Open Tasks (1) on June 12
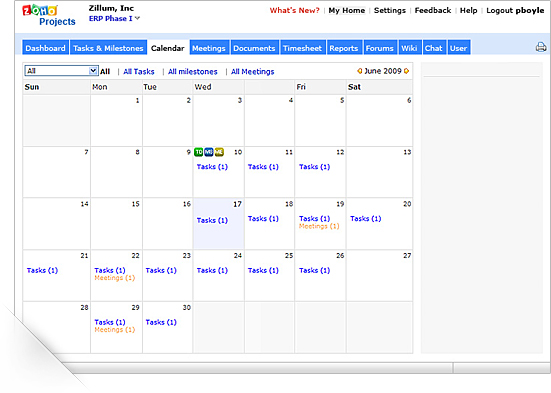This screenshot has width=551, height=393. [315, 167]
